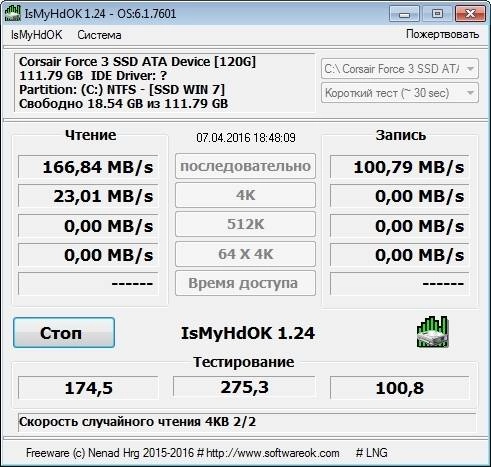Click the Запись column heading
This screenshot has height=467, width=491.
401,135
